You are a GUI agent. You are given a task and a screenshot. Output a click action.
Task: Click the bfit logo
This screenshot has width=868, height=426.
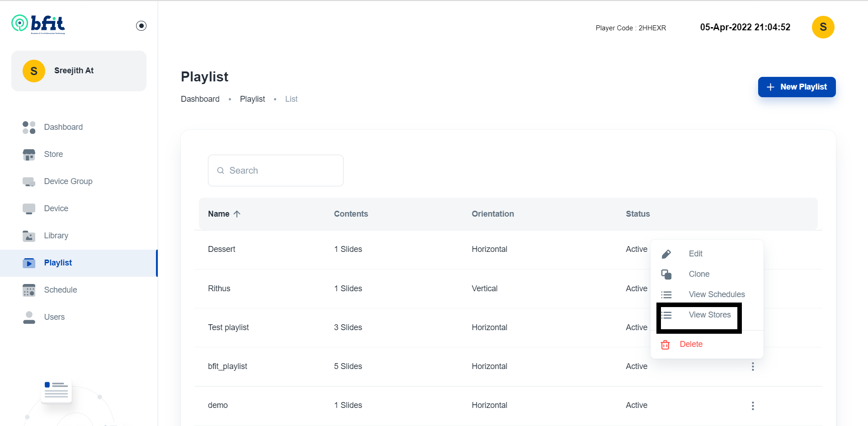click(38, 24)
